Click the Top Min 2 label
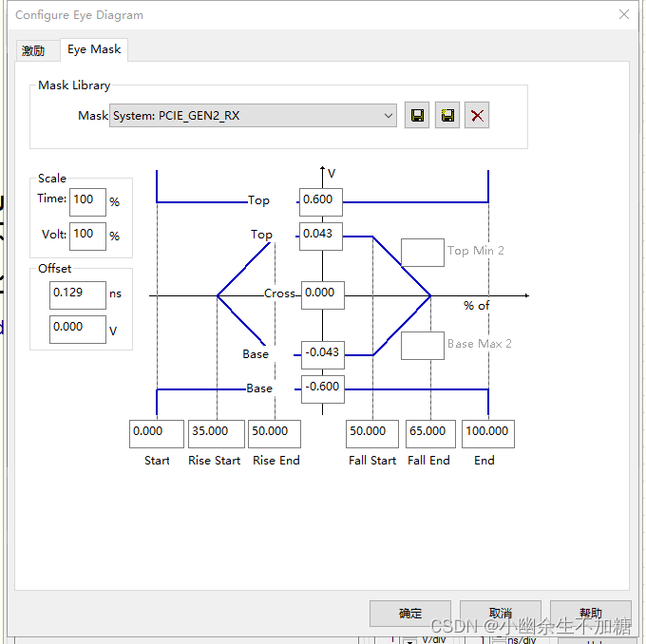Image resolution: width=646 pixels, height=644 pixels. point(476,251)
